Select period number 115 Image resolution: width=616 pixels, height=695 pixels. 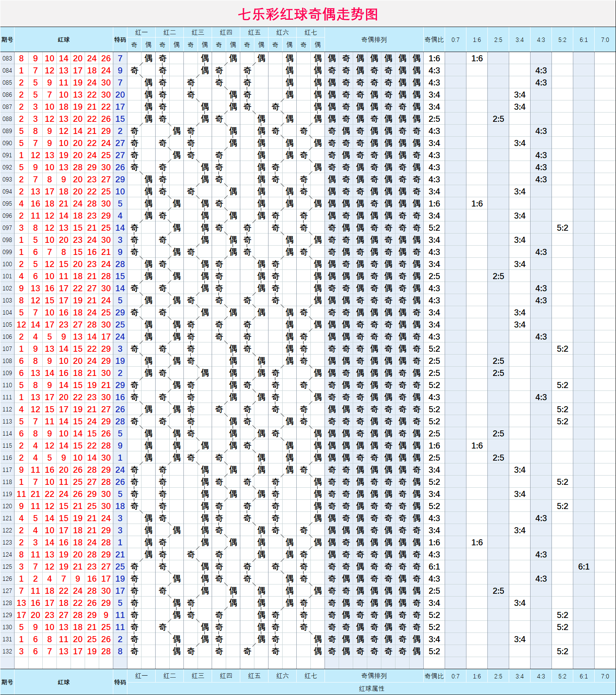(7, 446)
